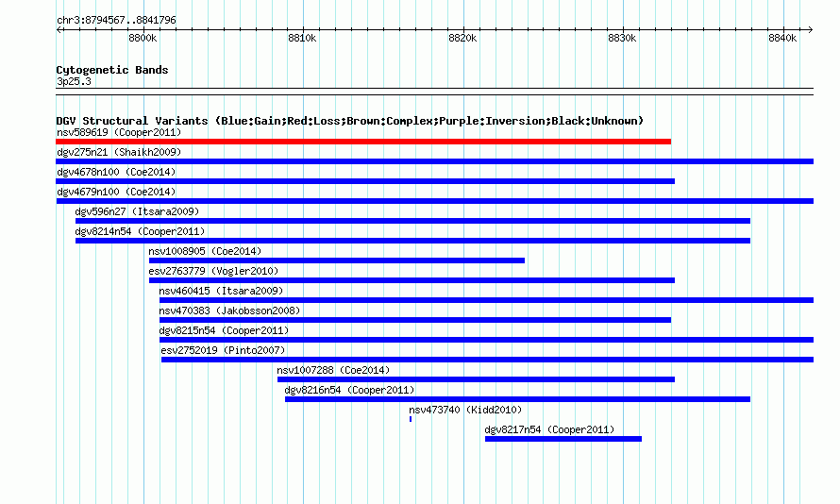The width and height of the screenshot is (840, 504).
Task: Open nsv1008905 (Coe2014) label
Action: pyautogui.click(x=205, y=251)
